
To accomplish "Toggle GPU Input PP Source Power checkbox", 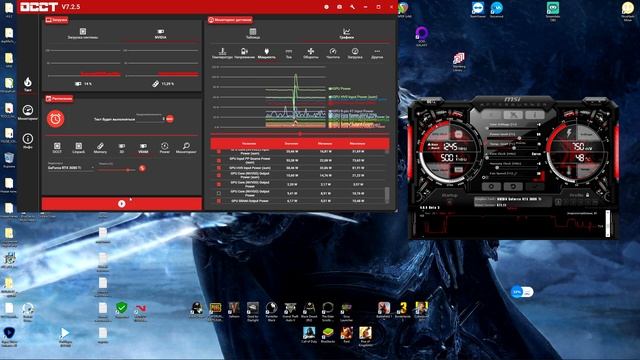I will 219,160.
